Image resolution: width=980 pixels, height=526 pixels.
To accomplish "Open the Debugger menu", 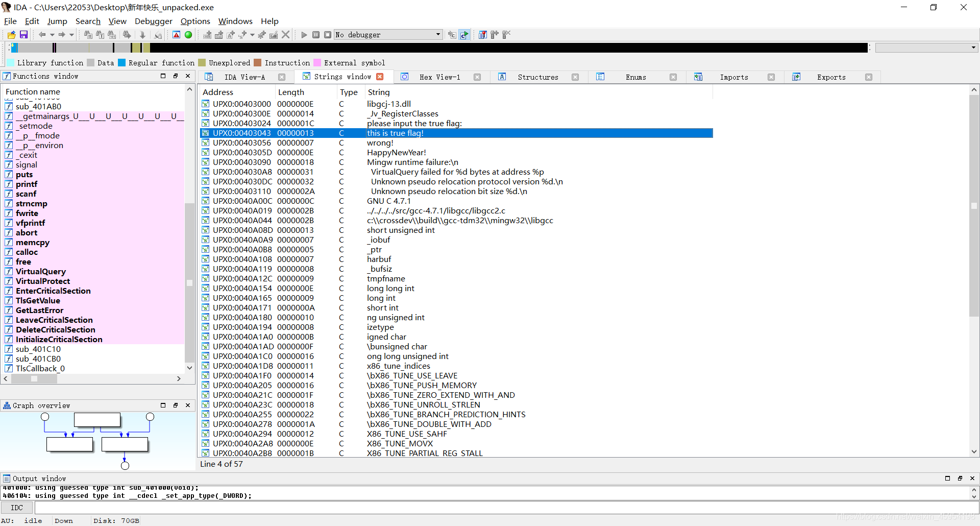I will 153,21.
